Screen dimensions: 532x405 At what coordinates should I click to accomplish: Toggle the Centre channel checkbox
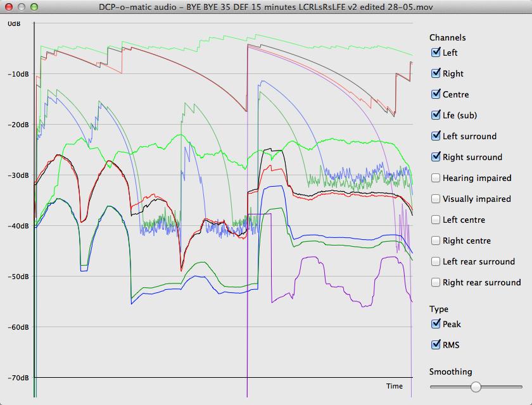pyautogui.click(x=436, y=94)
